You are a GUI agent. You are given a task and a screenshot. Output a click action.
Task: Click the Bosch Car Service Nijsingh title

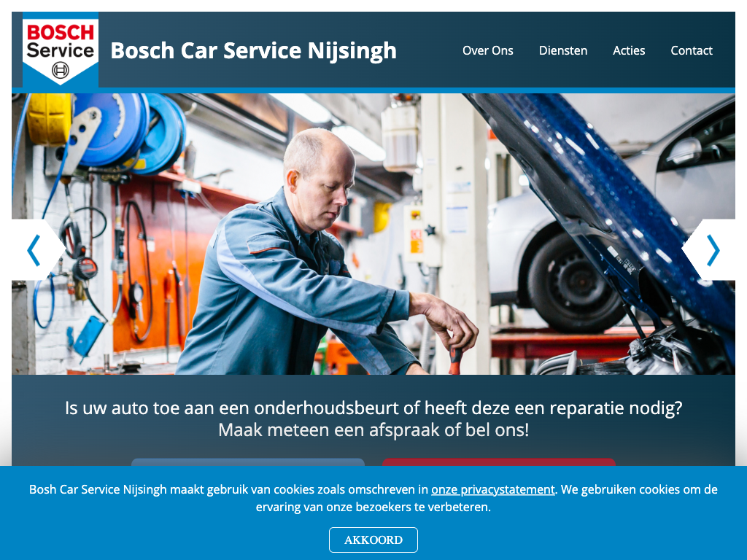pos(253,51)
